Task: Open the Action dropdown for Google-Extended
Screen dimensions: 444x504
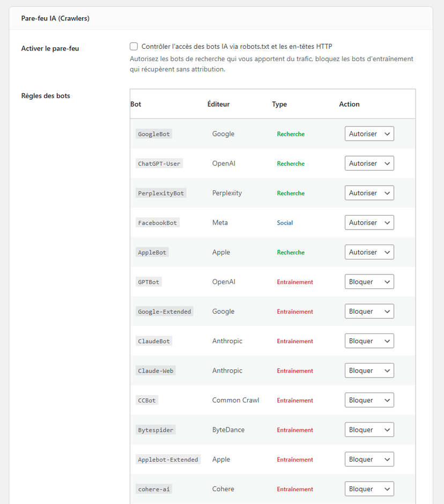Action: point(369,311)
